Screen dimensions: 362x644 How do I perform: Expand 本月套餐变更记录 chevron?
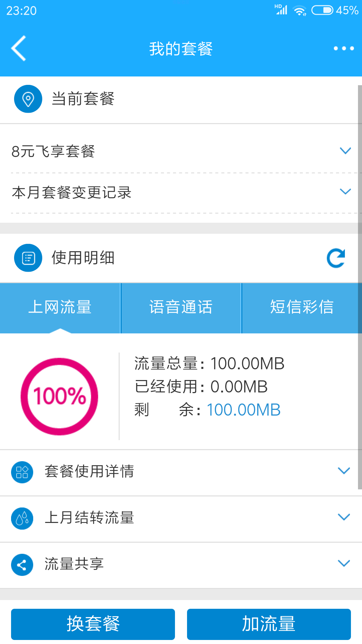click(x=345, y=192)
